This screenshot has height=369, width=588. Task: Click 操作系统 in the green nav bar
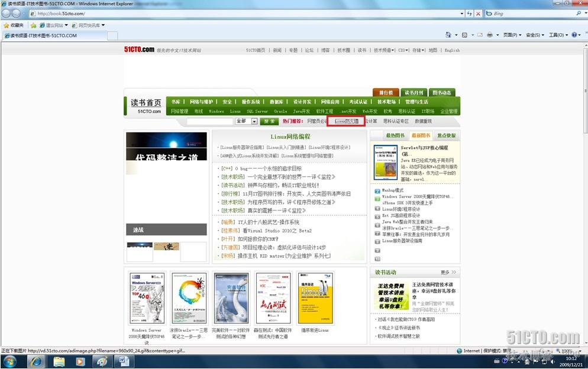click(250, 102)
